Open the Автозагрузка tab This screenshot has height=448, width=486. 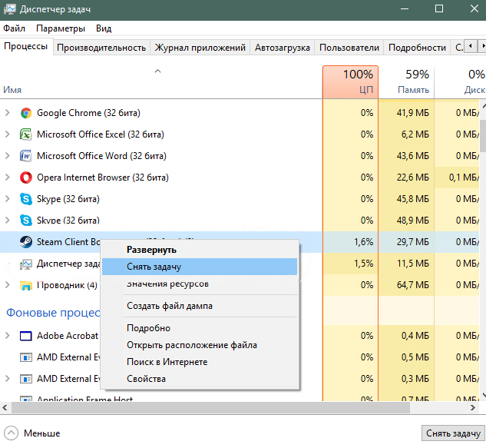[283, 48]
